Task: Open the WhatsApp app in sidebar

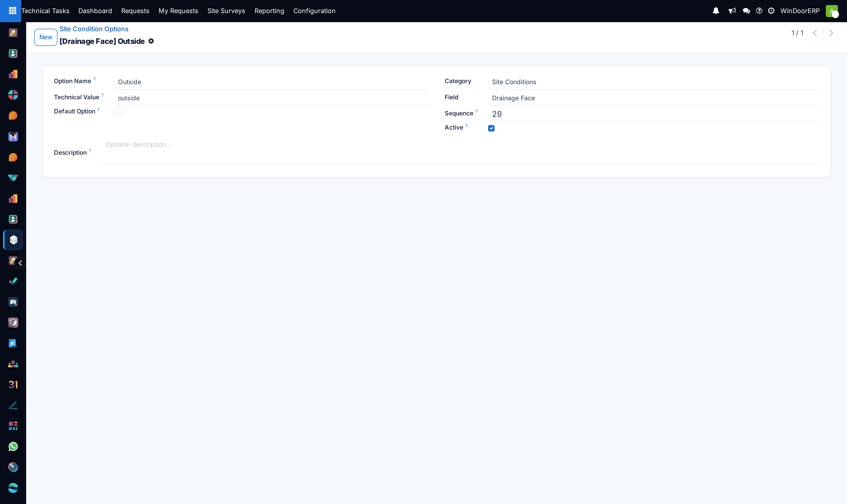Action: 13,447
